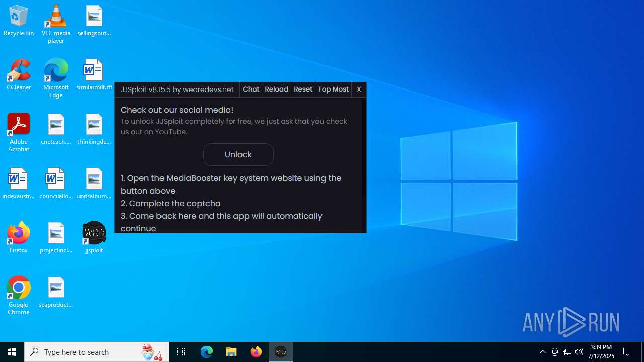Select the projectincl image file icon
This screenshot has width=644, height=362.
(x=56, y=238)
